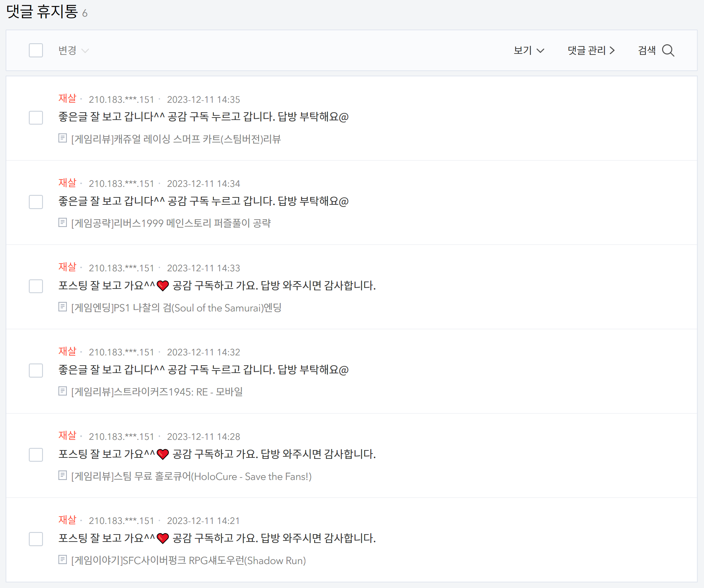Viewport: 704px width, 588px height.
Task: Click post icon beside 스트라이커즈1945 review
Action: [63, 391]
